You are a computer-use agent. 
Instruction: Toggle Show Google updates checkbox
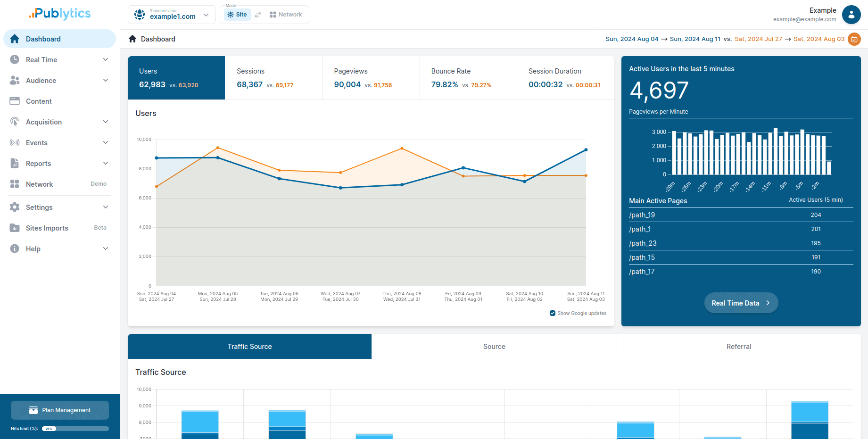pyautogui.click(x=553, y=313)
